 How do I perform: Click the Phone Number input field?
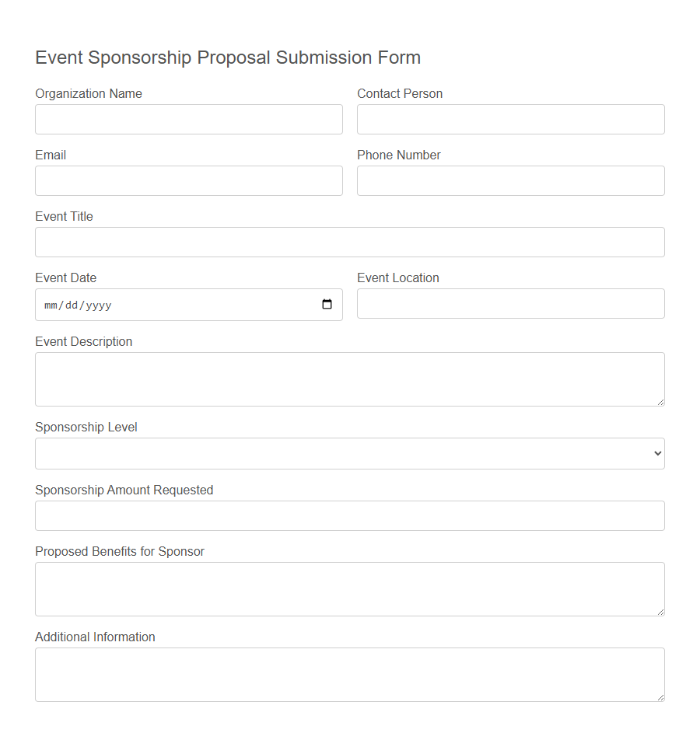click(510, 180)
